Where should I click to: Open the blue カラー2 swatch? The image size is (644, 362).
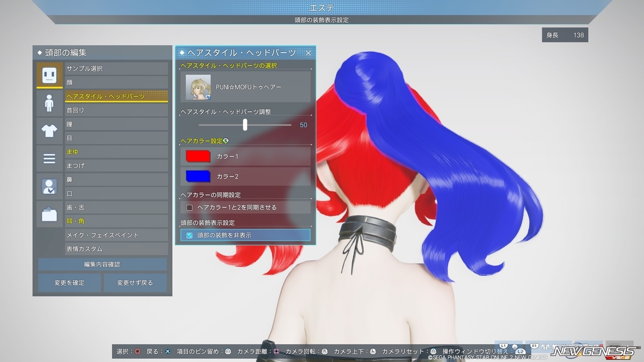(198, 176)
